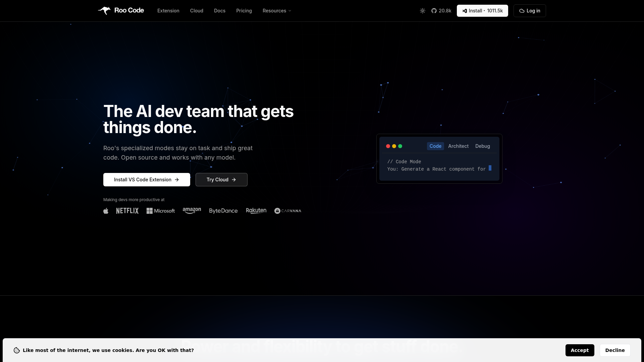This screenshot has height=362, width=644.
Task: Decline the cookie notice
Action: [x=615, y=350]
